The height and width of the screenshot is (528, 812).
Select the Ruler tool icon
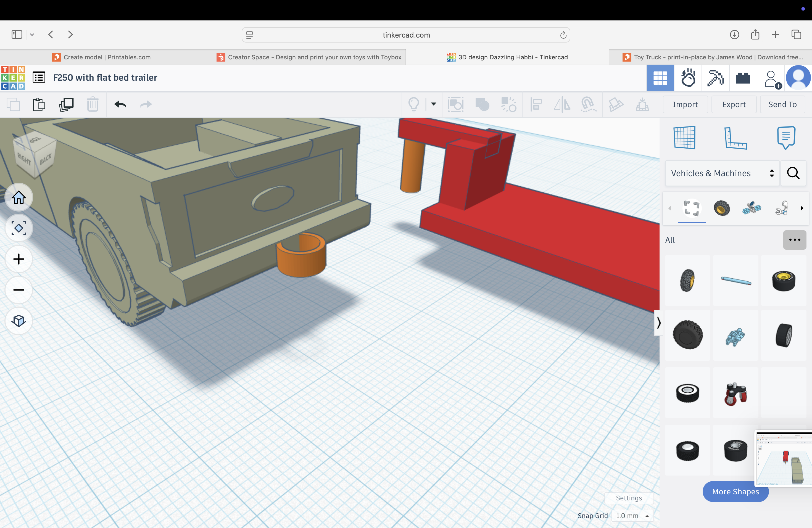pyautogui.click(x=735, y=138)
